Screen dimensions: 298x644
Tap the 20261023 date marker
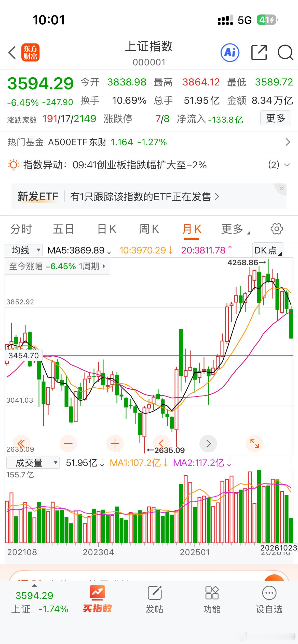tap(279, 548)
